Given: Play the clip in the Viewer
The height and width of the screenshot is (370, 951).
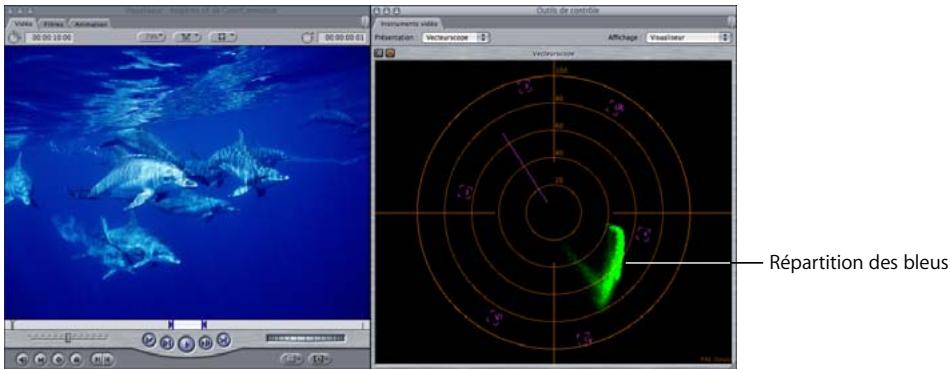Looking at the screenshot, I should 187,345.
